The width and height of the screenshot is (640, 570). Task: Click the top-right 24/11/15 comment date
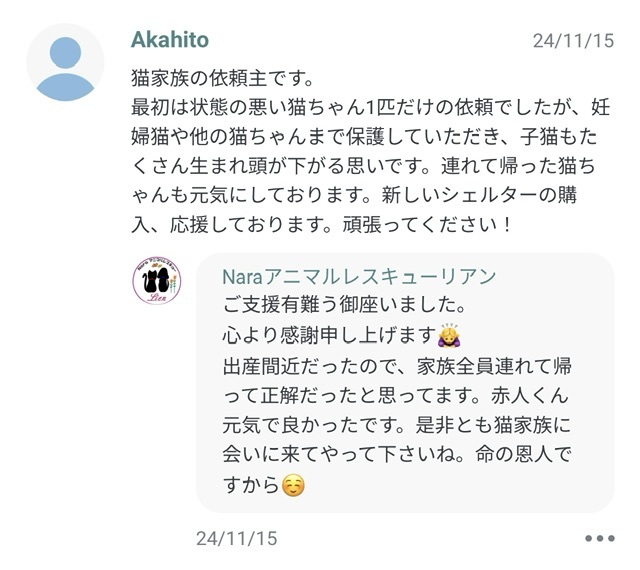coord(571,42)
